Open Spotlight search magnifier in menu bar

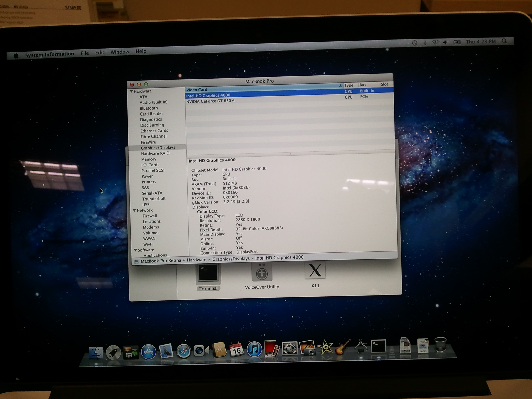(504, 41)
